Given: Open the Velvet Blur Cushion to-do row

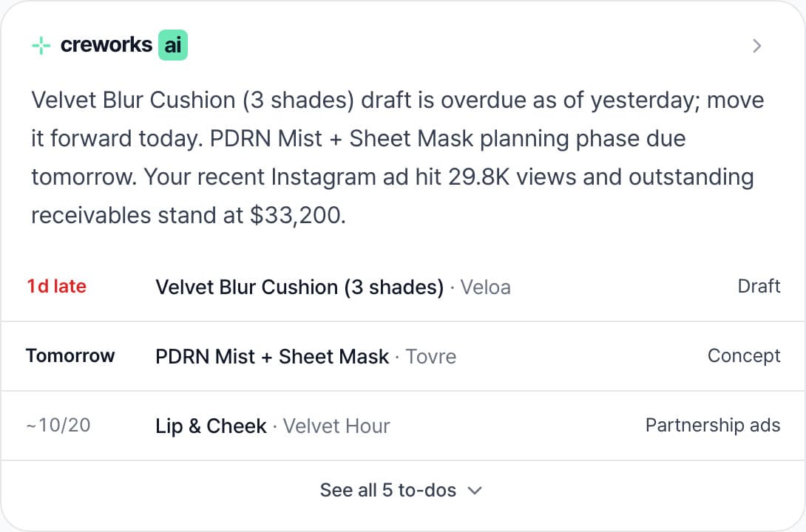Looking at the screenshot, I should click(x=403, y=287).
